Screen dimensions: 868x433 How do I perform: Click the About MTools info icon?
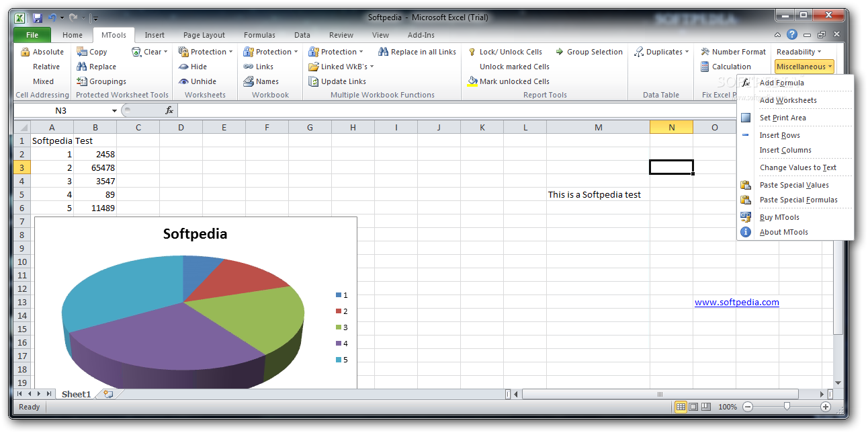point(746,232)
